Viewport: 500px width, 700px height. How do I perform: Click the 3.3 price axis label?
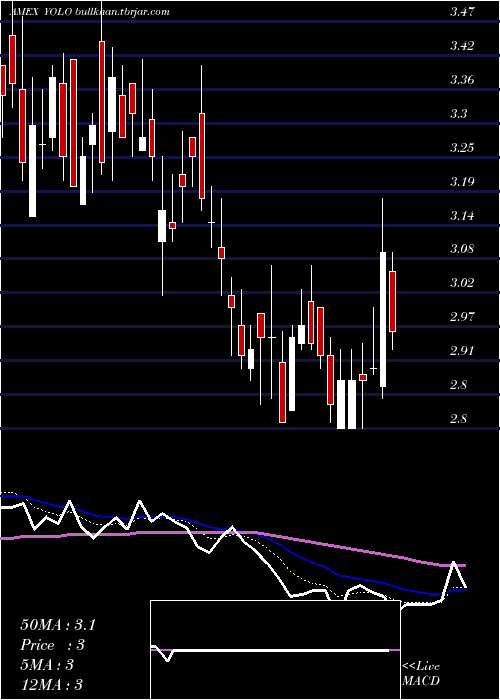[458, 113]
